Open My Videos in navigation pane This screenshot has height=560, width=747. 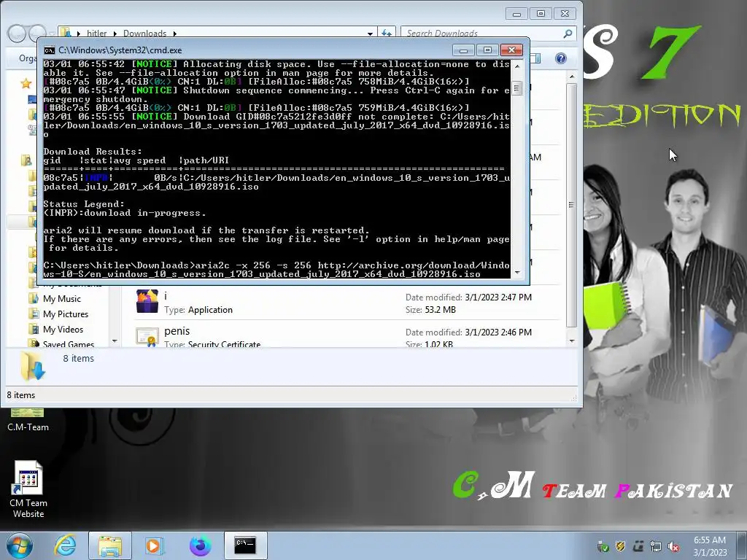point(63,329)
